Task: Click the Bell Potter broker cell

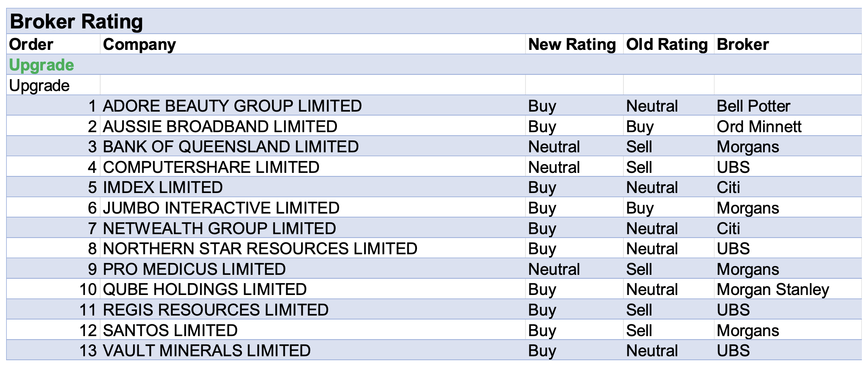Action: (753, 106)
